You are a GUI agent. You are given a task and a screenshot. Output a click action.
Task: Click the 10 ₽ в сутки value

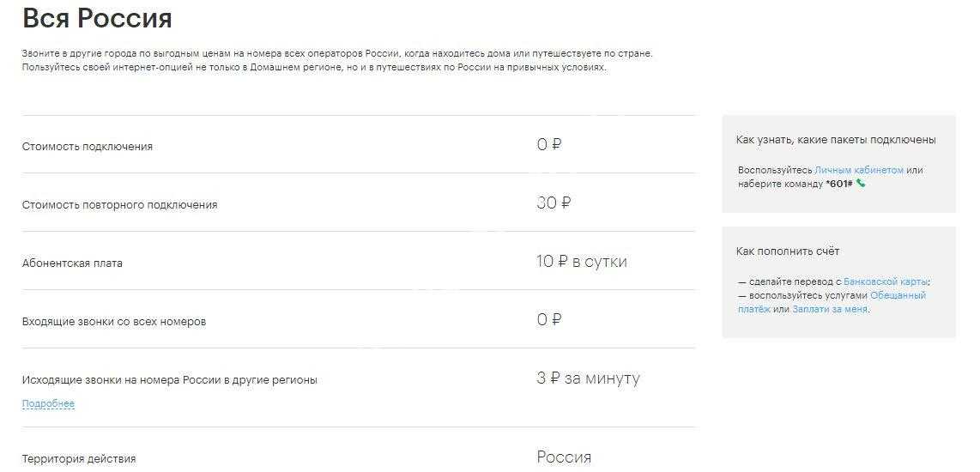click(x=581, y=262)
